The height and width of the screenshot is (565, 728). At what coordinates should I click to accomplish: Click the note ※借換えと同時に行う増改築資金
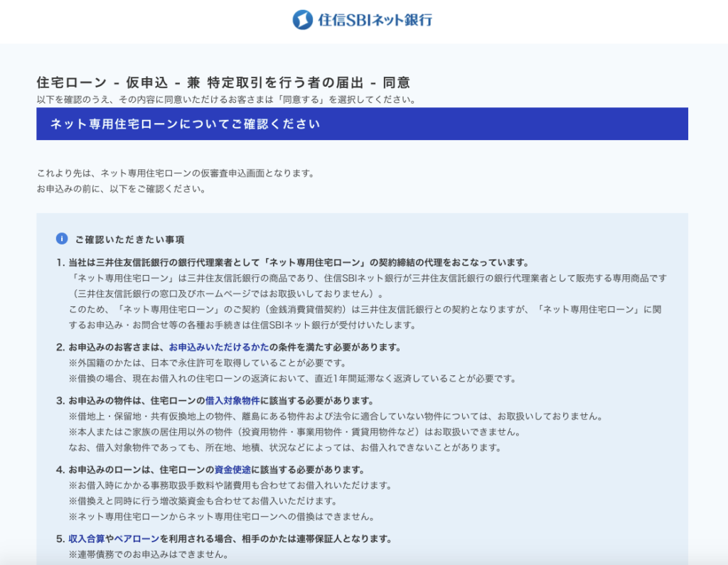(x=203, y=502)
